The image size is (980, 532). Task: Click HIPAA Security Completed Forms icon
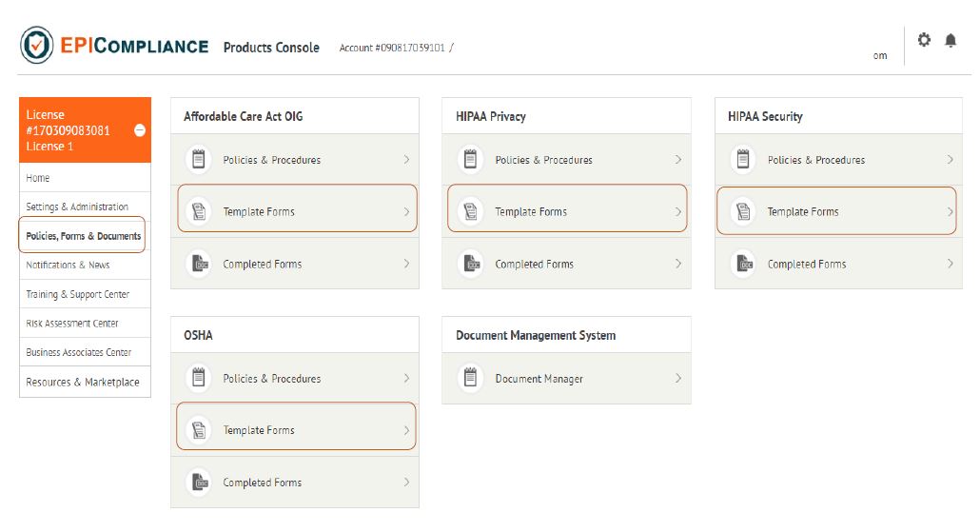coord(743,264)
